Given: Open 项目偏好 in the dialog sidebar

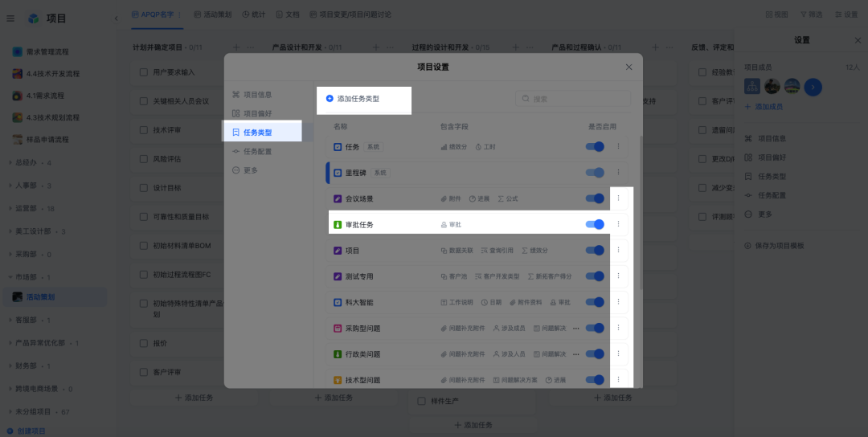Looking at the screenshot, I should pos(252,113).
